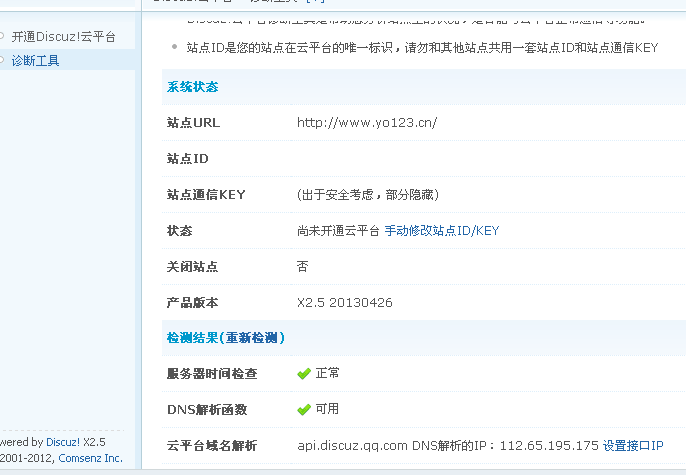This screenshot has height=475, width=686.
Task: Click the 设置接口IP link
Action: pyautogui.click(x=633, y=446)
